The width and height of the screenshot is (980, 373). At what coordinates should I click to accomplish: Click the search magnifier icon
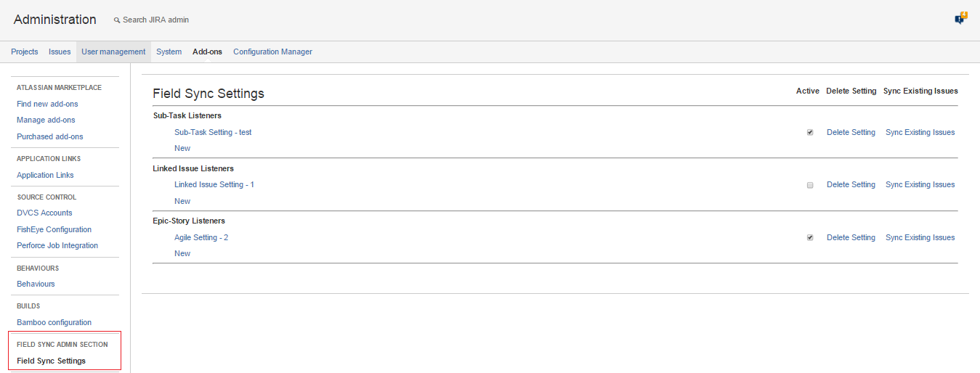tap(117, 20)
